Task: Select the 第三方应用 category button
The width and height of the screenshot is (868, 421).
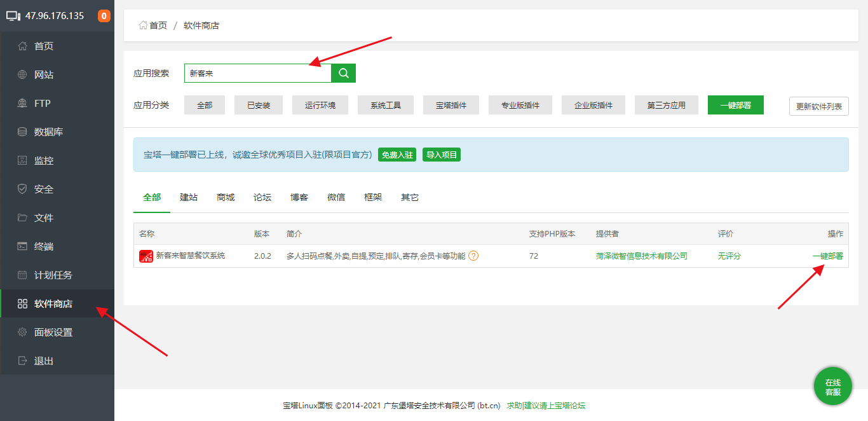Action: 667,105
